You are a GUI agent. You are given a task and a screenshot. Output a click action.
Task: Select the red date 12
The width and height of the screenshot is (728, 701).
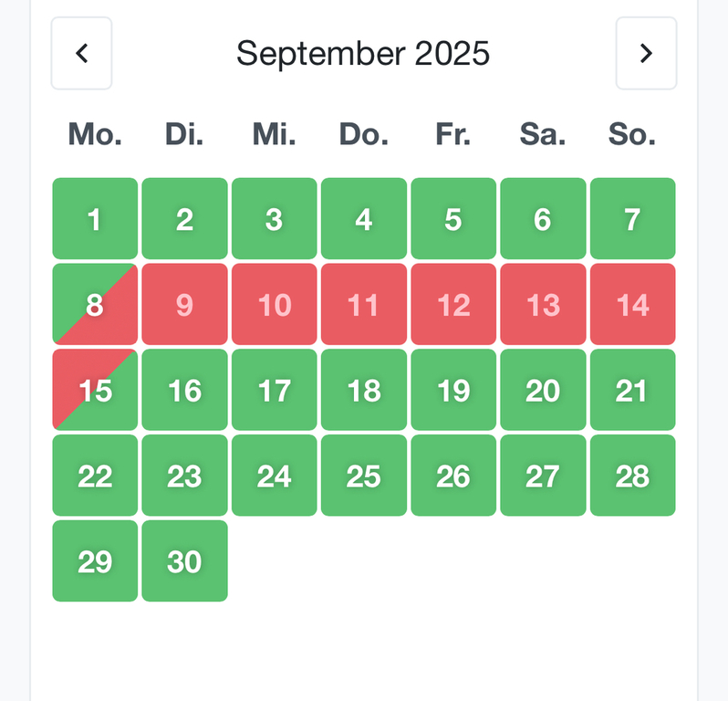tap(453, 305)
